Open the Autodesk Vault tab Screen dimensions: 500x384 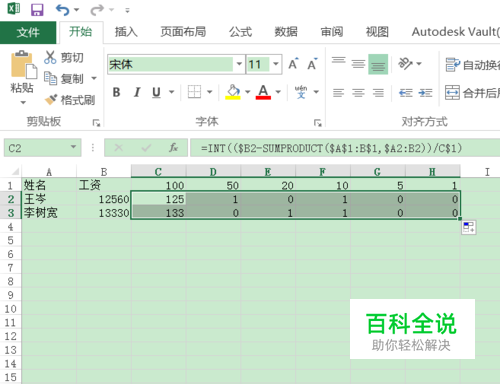click(x=455, y=32)
